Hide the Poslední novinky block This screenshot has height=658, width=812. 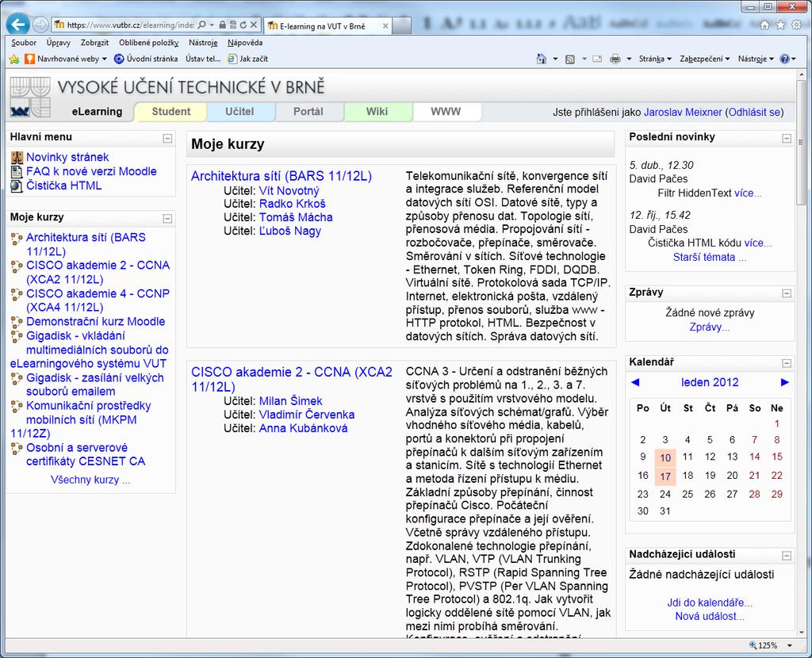787,138
